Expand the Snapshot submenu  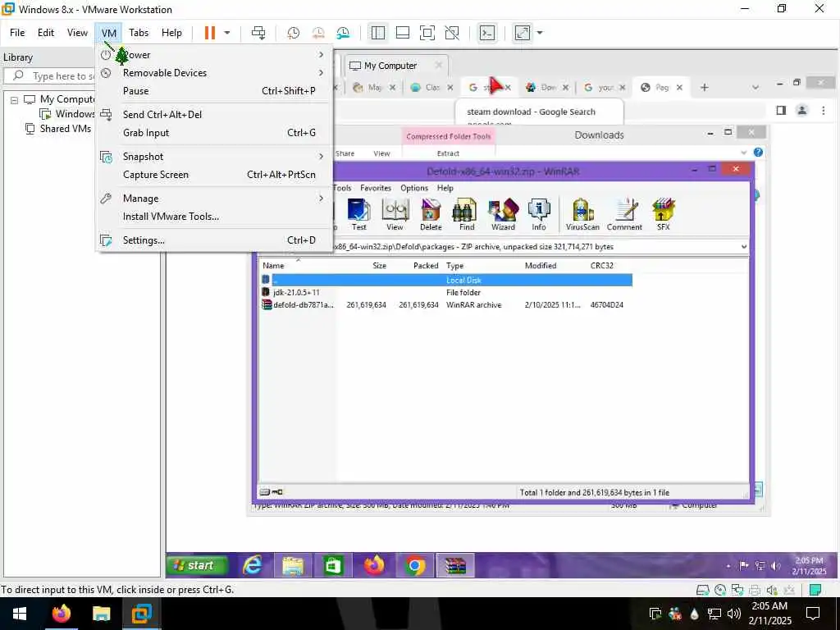[x=214, y=157]
